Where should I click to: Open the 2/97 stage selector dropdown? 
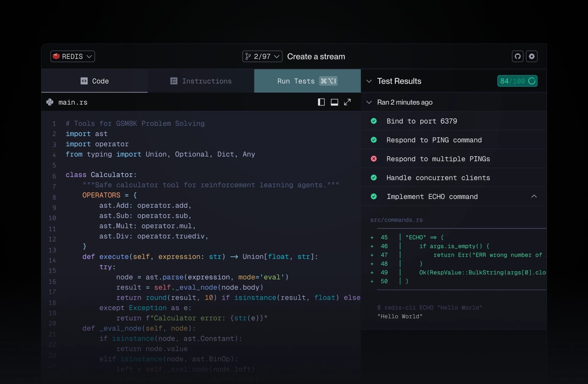pyautogui.click(x=262, y=56)
